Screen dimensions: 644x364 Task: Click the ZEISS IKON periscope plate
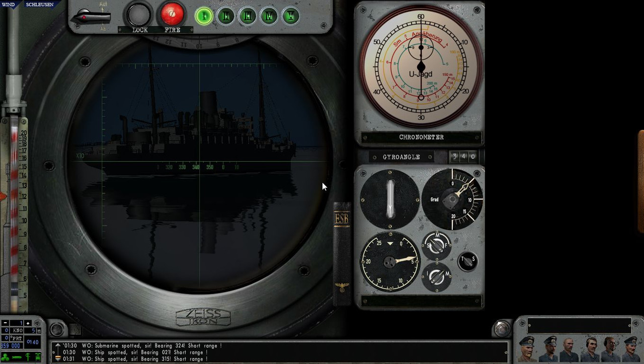(203, 316)
